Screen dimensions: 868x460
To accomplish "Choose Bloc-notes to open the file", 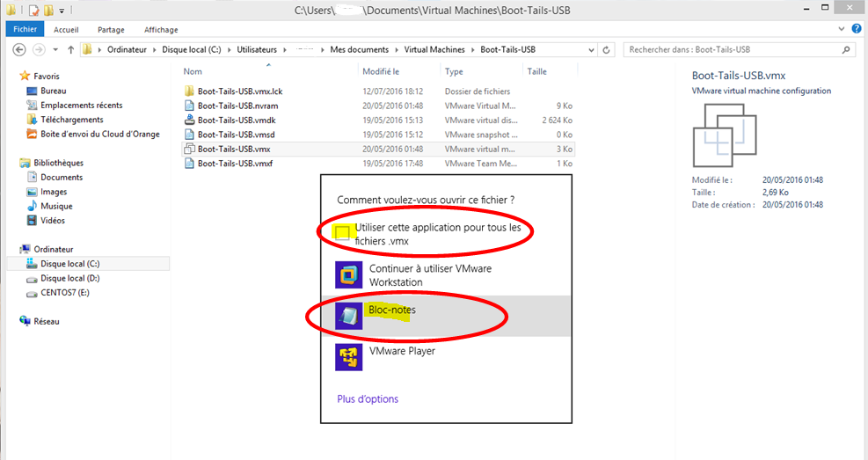I will pos(446,316).
